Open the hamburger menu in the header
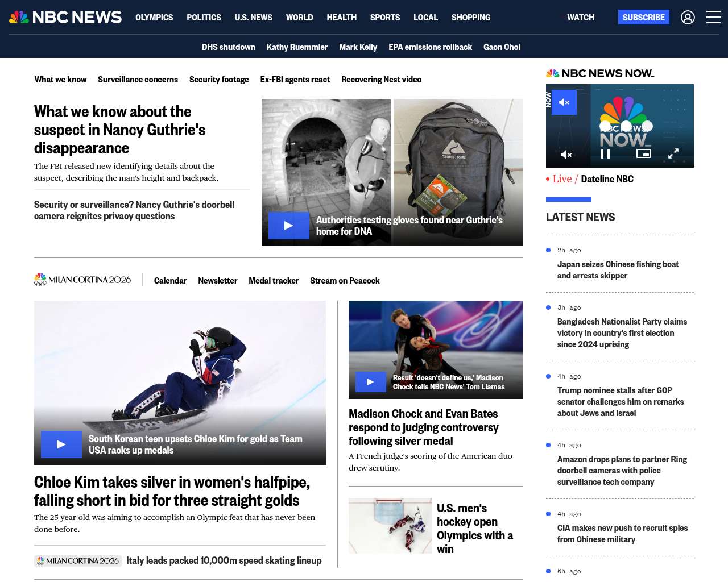The width and height of the screenshot is (728, 582). pyautogui.click(x=713, y=18)
